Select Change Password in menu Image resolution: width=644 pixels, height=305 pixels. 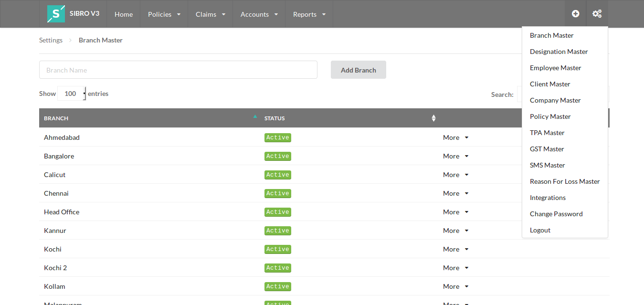pos(556,214)
